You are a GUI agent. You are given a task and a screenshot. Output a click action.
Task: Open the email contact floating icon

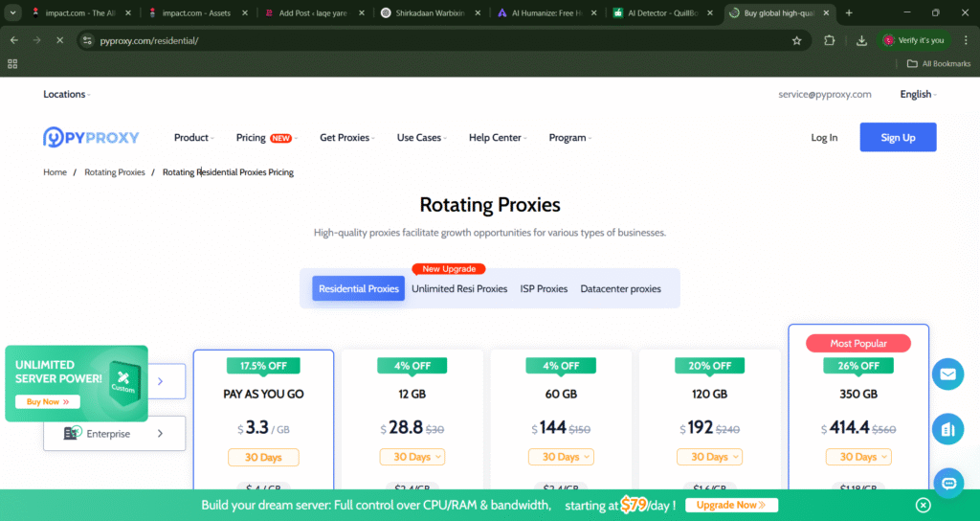(x=947, y=374)
